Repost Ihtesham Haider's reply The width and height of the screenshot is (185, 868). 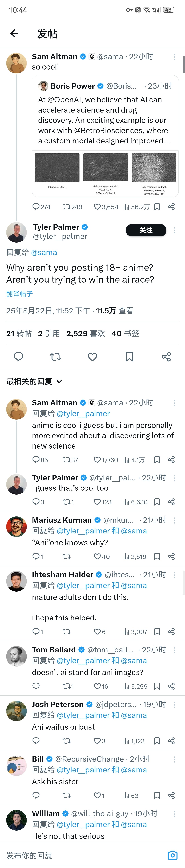(x=67, y=631)
